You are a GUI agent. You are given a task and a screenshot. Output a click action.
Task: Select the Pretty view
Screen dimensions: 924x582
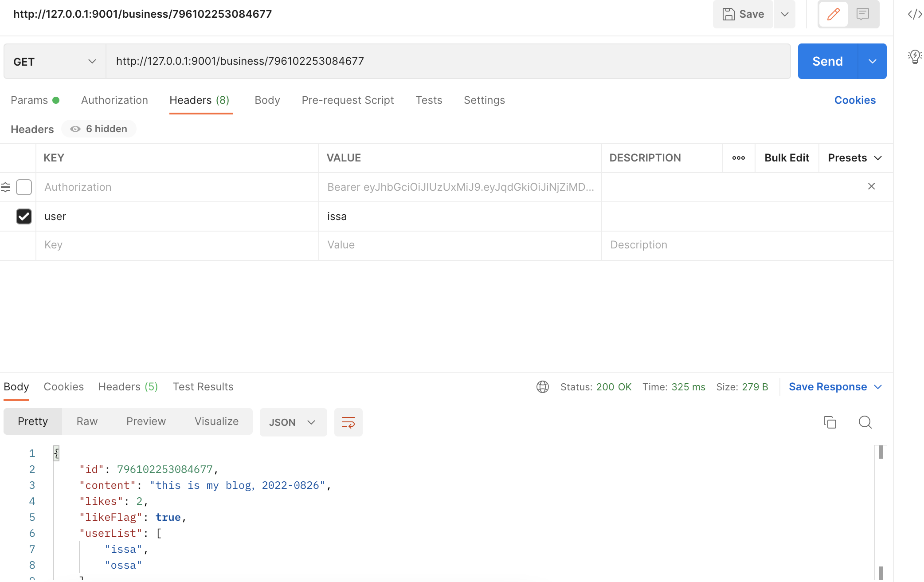coord(33,421)
